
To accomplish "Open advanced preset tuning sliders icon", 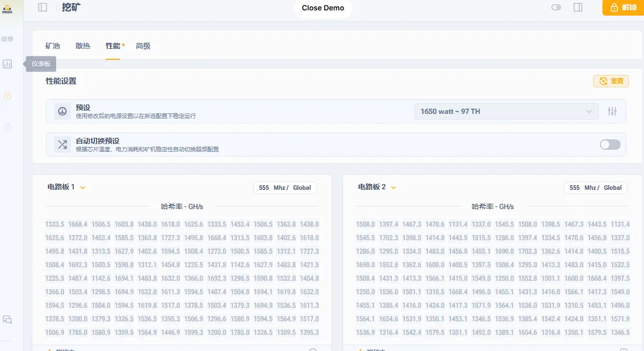I will pos(612,111).
